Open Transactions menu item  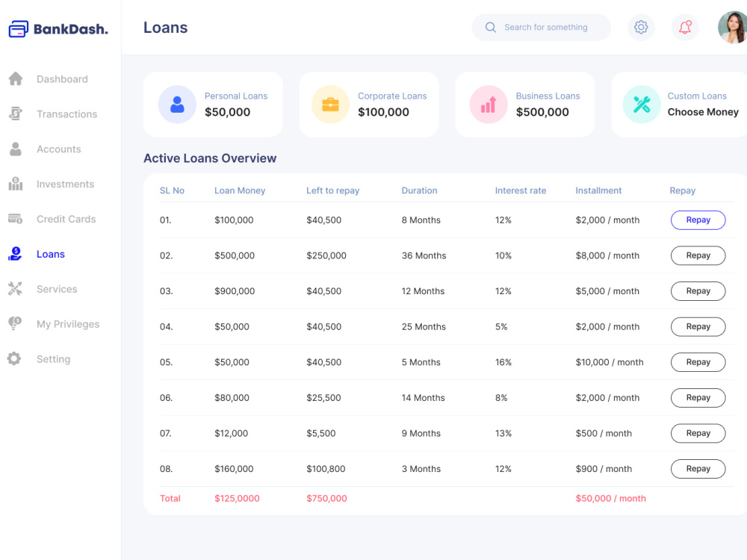pos(66,113)
